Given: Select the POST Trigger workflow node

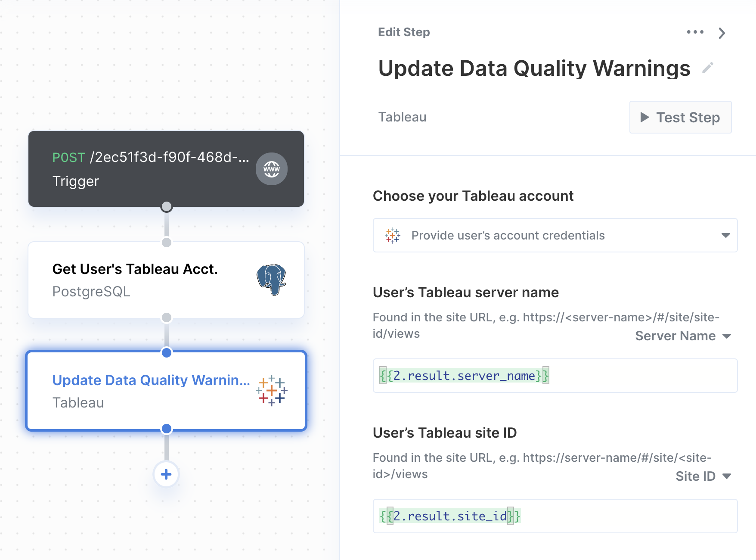Looking at the screenshot, I should click(x=166, y=169).
